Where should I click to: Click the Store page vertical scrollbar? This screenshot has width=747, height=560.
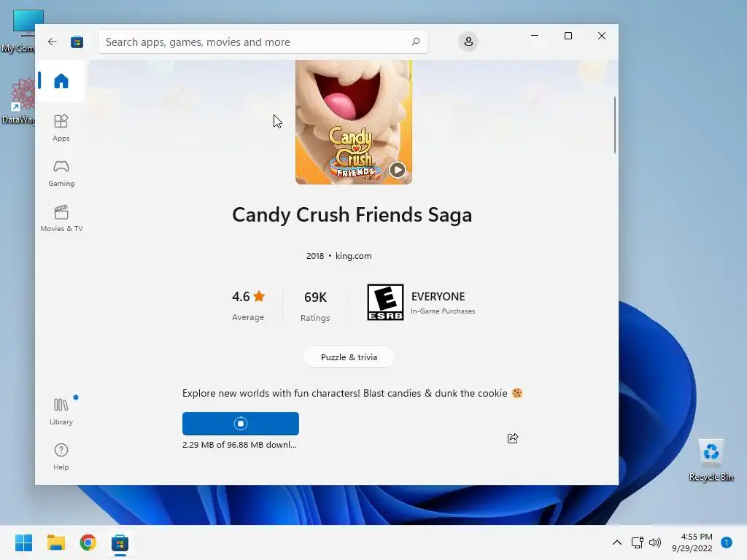(614, 125)
